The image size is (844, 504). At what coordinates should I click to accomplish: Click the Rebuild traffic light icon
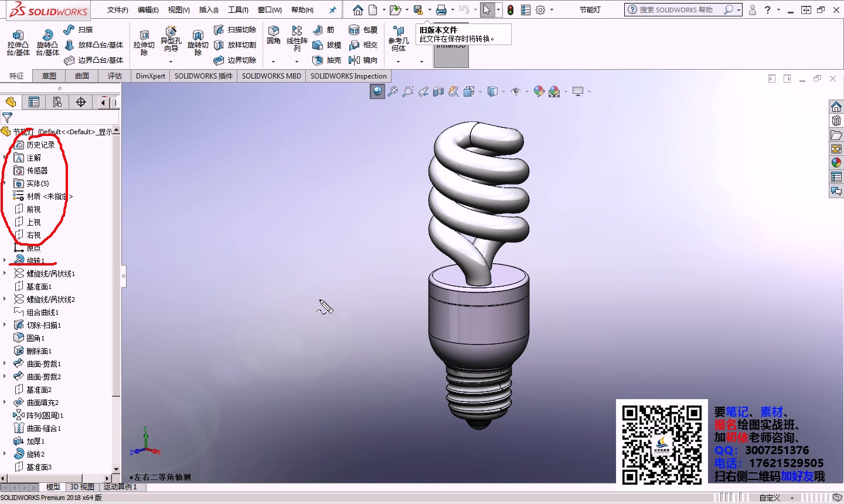pyautogui.click(x=511, y=10)
